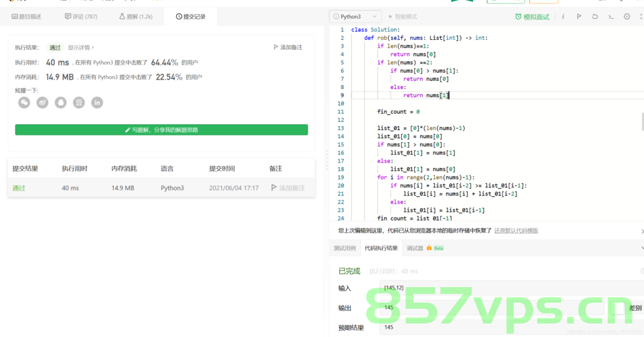Click the 执行用时 column header

(74, 168)
